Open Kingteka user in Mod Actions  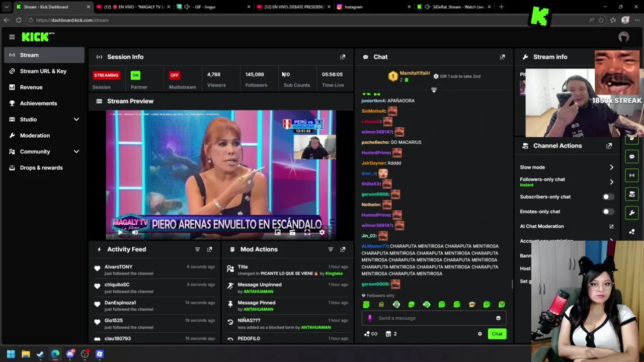(x=334, y=274)
